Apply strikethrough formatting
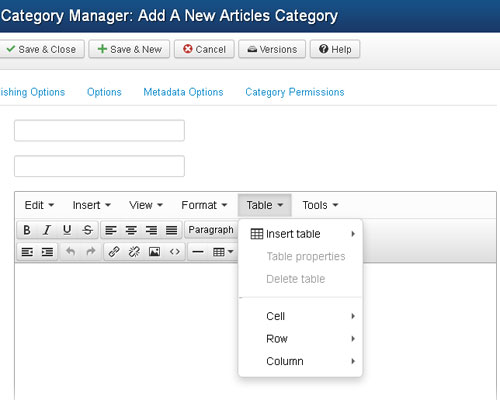The image size is (500, 400). pyautogui.click(x=87, y=230)
